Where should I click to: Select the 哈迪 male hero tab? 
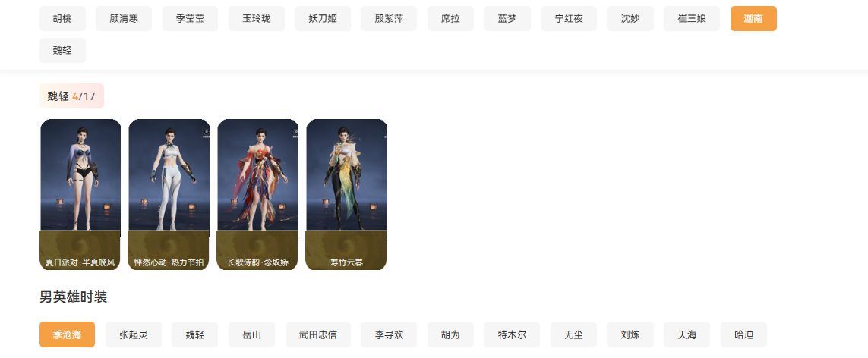pyautogui.click(x=744, y=334)
